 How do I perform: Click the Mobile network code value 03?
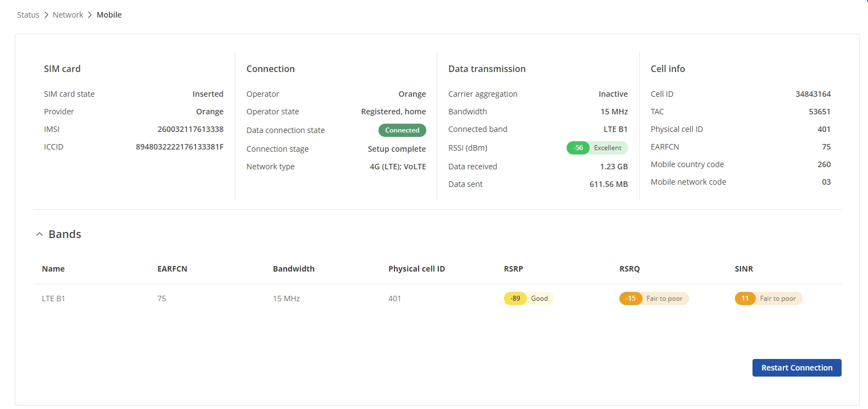(826, 182)
